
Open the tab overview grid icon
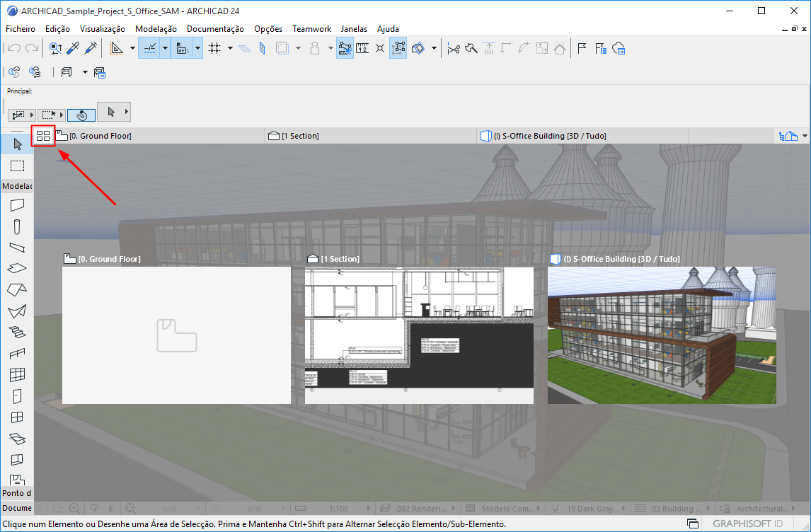pyautogui.click(x=43, y=135)
